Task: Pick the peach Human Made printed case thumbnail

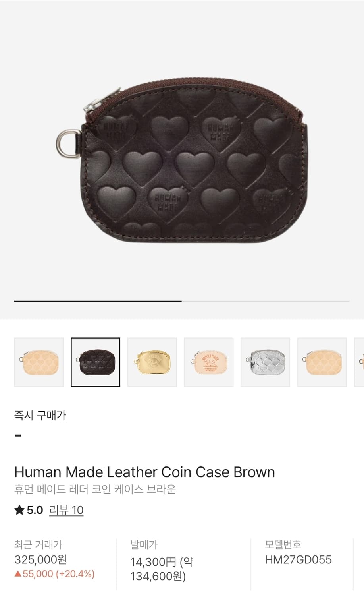Action: click(209, 362)
